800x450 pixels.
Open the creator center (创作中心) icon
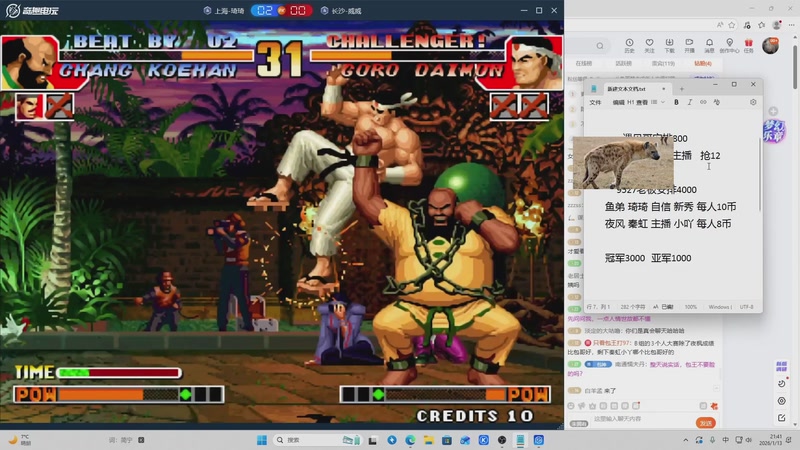click(x=729, y=45)
